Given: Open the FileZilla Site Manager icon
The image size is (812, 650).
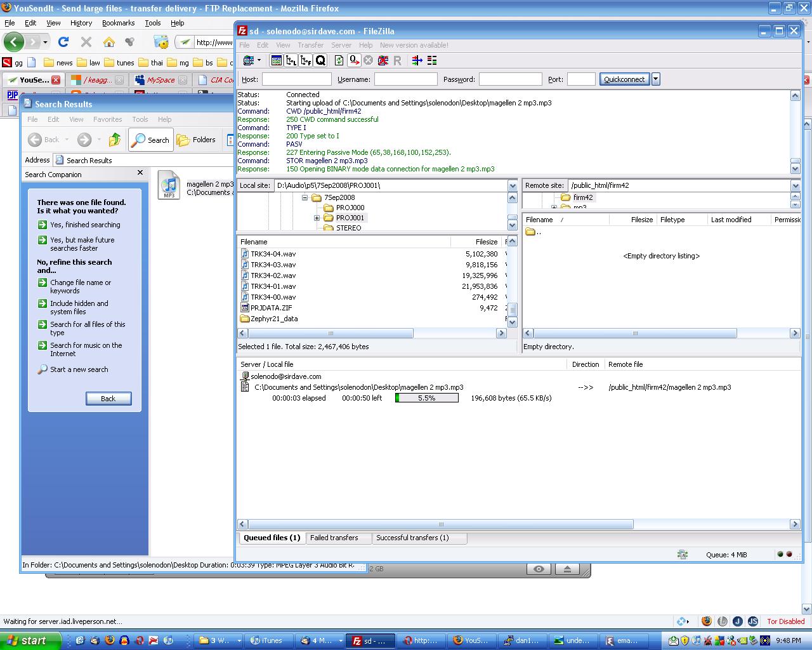Looking at the screenshot, I should click(x=248, y=60).
